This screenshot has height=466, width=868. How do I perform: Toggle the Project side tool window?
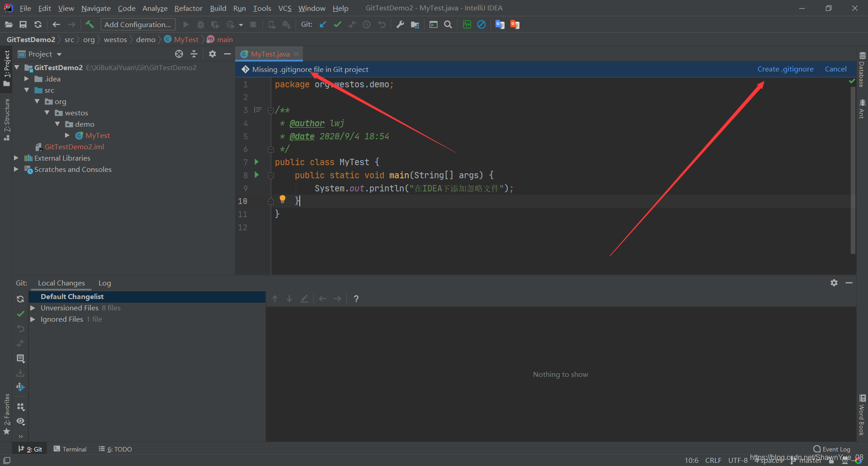click(x=6, y=69)
